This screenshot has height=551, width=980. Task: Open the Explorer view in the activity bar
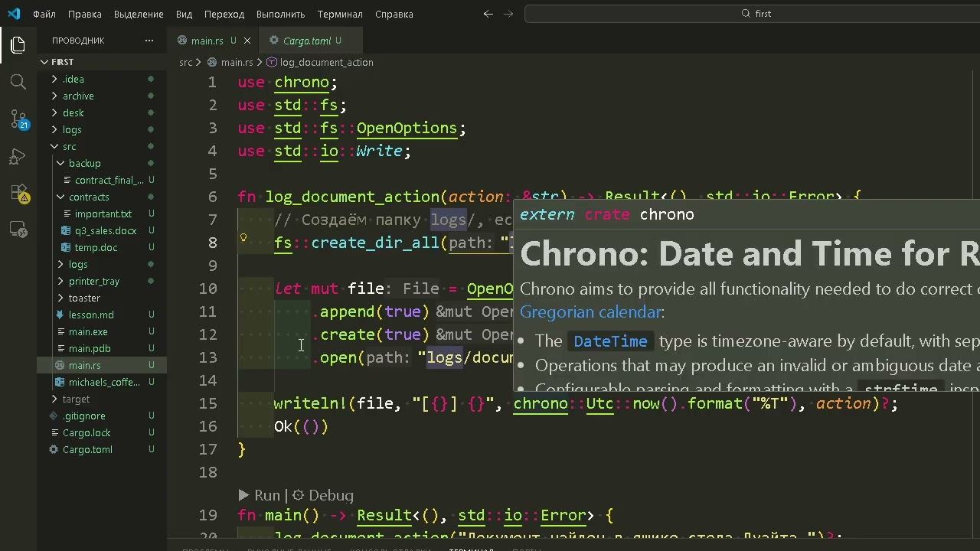[18, 45]
